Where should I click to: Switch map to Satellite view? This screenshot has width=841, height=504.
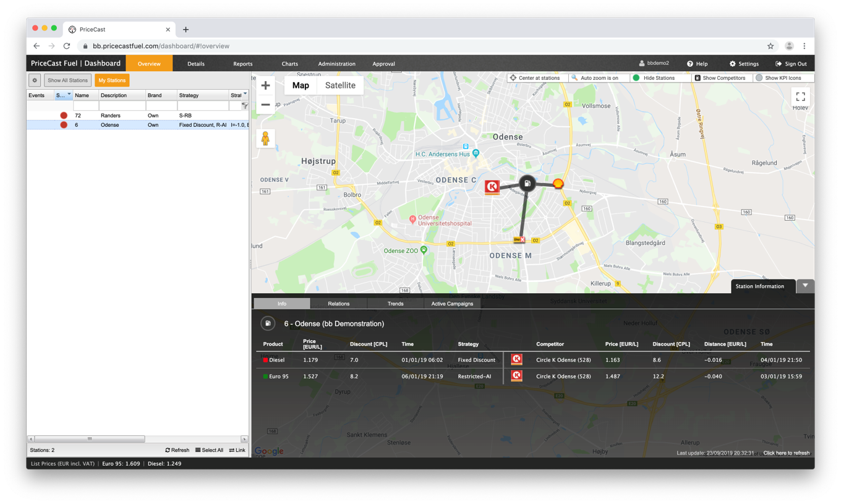(340, 85)
